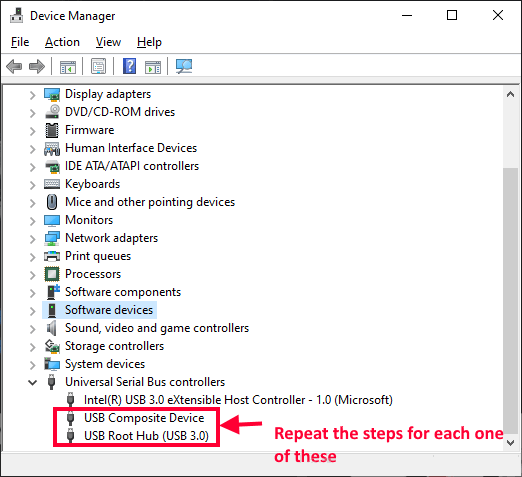
Task: Click the Mice and other pointing devices icon
Action: click(52, 202)
